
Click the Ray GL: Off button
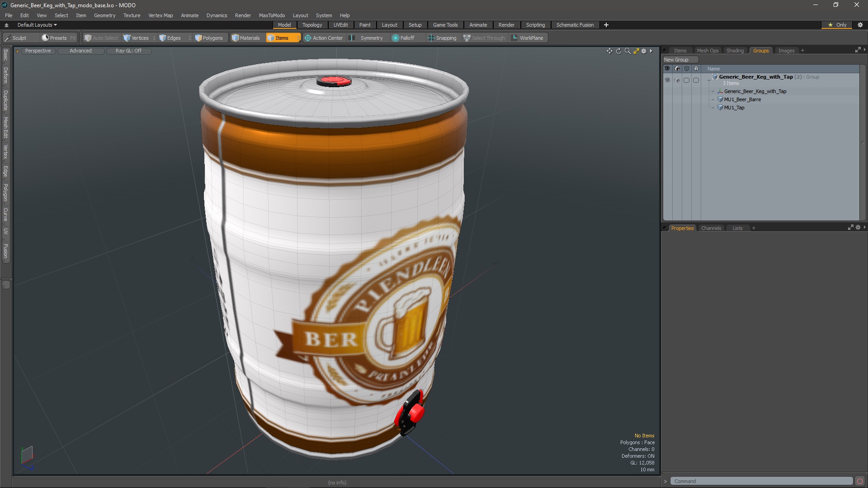pyautogui.click(x=128, y=51)
